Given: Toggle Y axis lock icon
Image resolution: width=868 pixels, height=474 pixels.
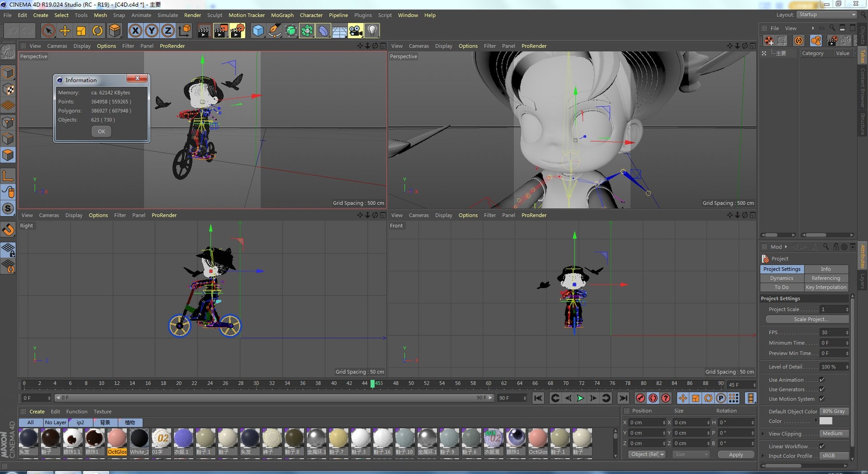Looking at the screenshot, I should click(151, 31).
